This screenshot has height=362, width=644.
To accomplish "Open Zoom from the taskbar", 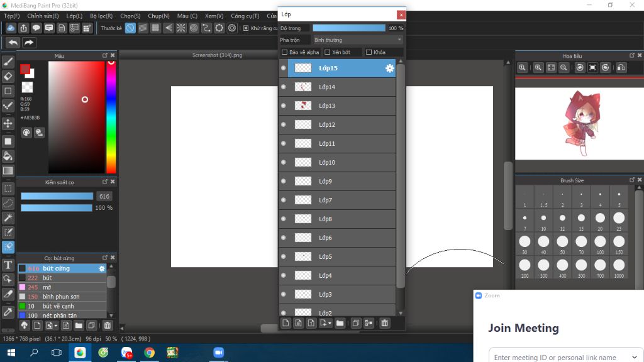I will [x=218, y=353].
